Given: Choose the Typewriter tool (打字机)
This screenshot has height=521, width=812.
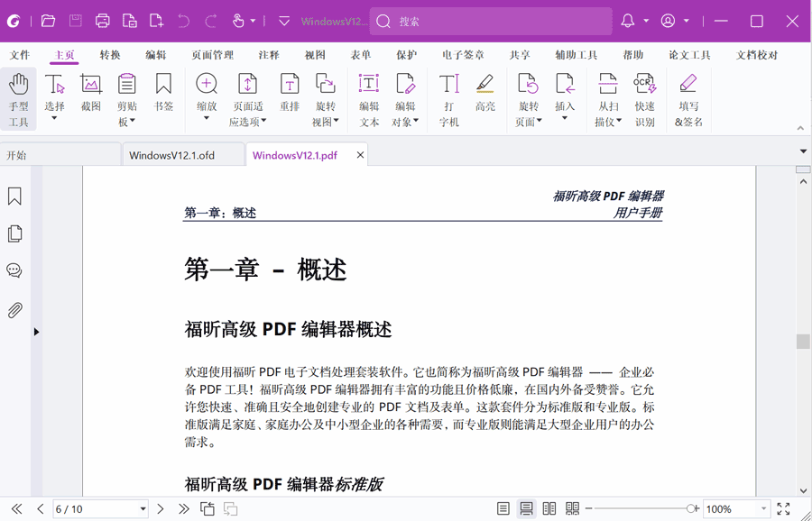Looking at the screenshot, I should (448, 99).
